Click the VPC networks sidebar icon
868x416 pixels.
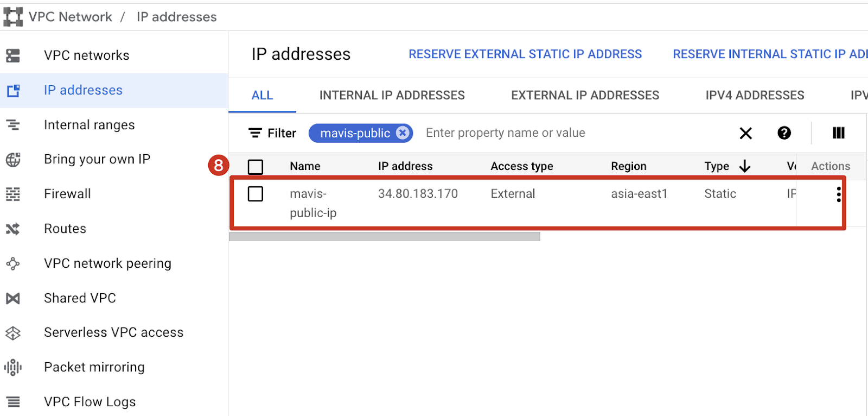(13, 55)
